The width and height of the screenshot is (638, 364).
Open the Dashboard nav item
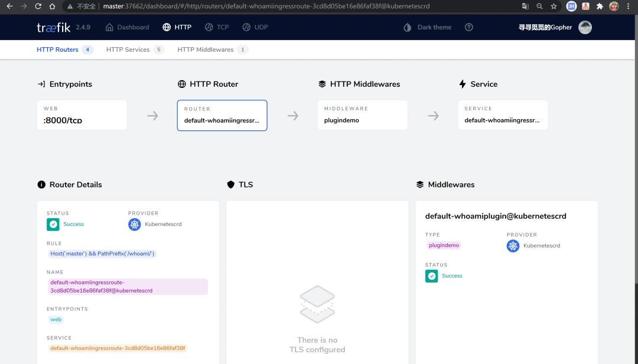(128, 27)
